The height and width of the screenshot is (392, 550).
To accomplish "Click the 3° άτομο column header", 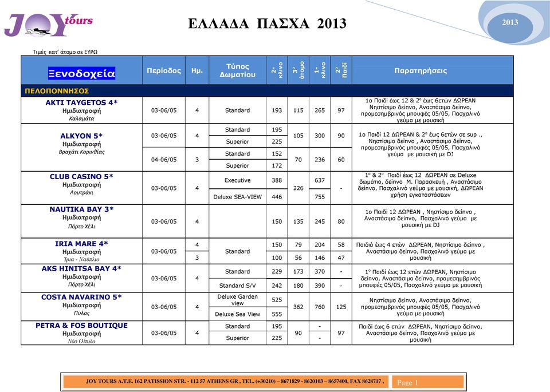I will coord(298,70).
